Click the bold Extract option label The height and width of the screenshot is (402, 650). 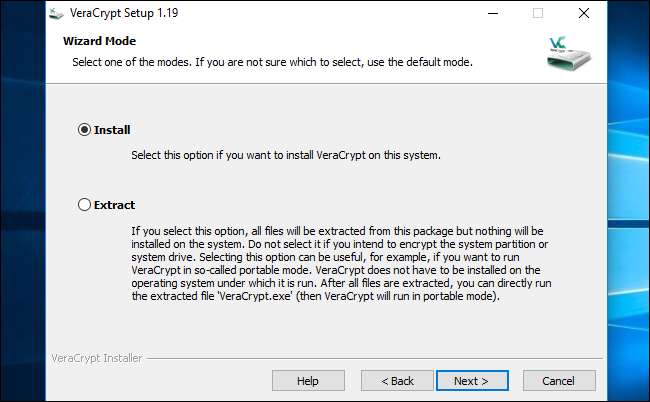coord(114,205)
